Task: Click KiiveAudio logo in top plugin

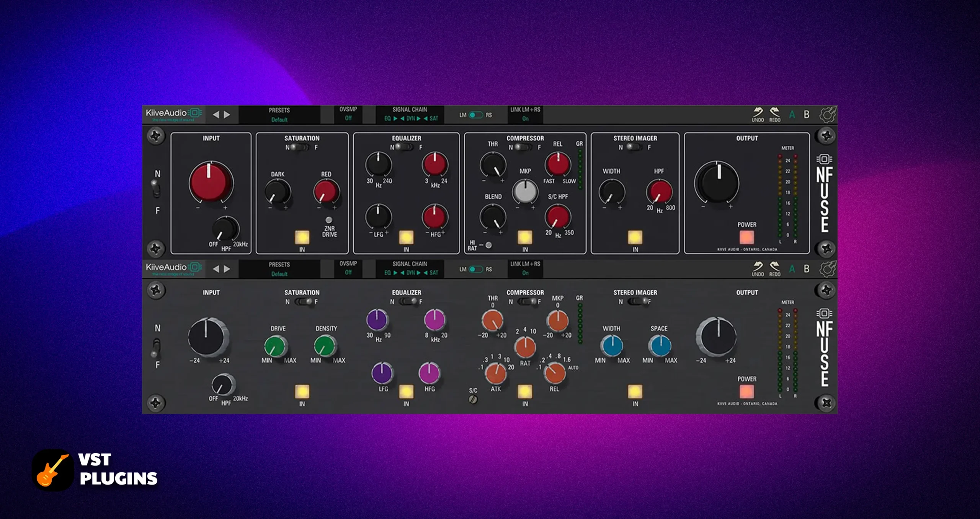Action: point(173,114)
